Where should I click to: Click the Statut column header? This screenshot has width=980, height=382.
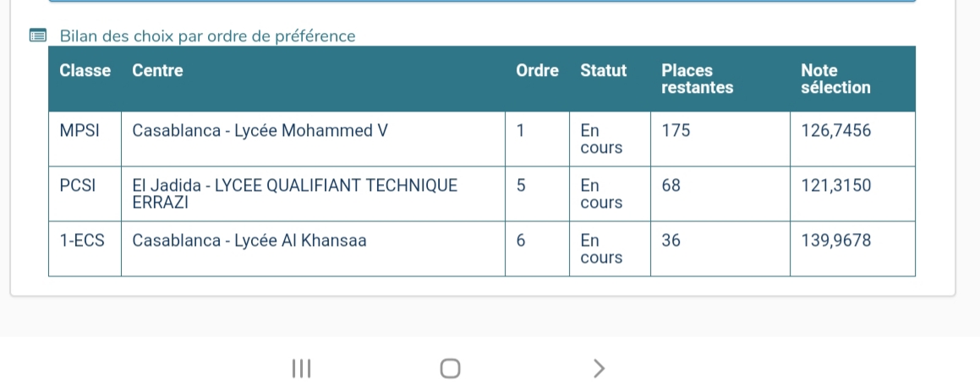(603, 70)
